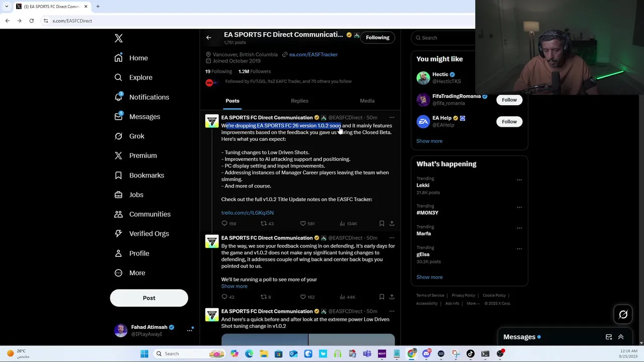The width and height of the screenshot is (644, 362).
Task: Open Premium in the sidebar
Action: (135, 155)
